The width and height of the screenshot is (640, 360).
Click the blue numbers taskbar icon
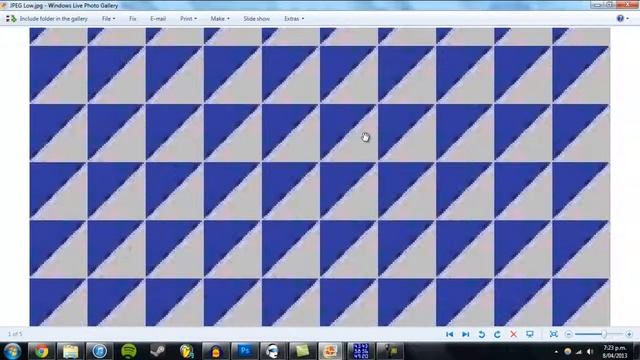[x=361, y=351]
